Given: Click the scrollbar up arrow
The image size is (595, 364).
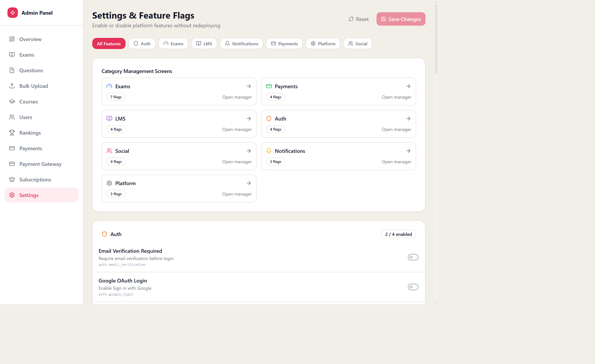Looking at the screenshot, I should click(436, 2).
